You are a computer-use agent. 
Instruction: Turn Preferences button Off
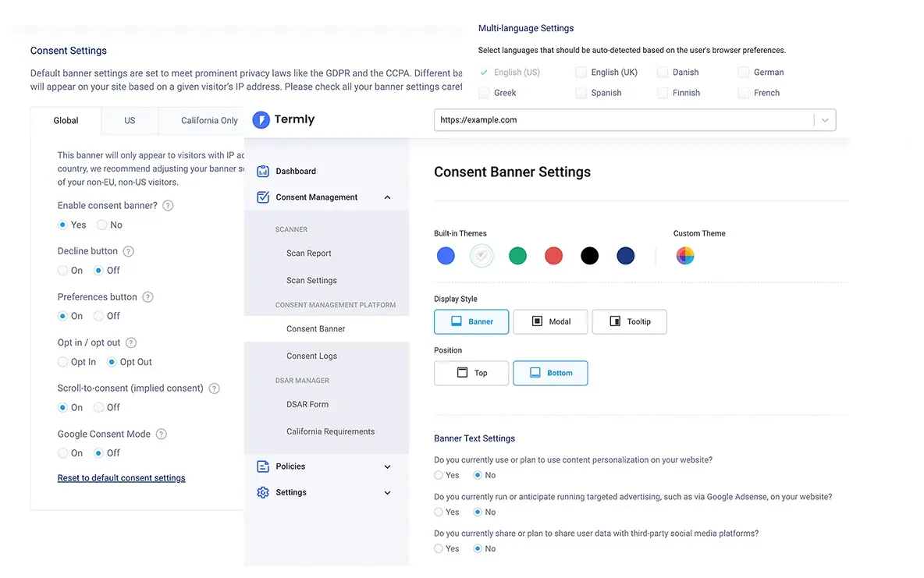(x=98, y=317)
